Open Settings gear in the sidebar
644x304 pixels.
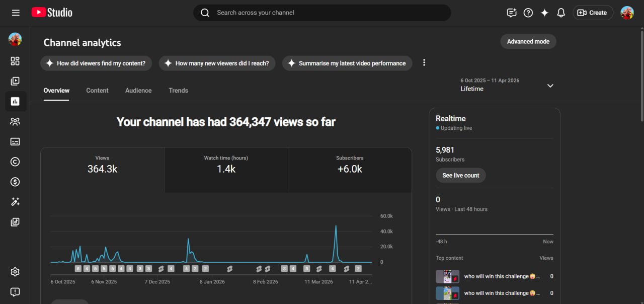pos(15,272)
